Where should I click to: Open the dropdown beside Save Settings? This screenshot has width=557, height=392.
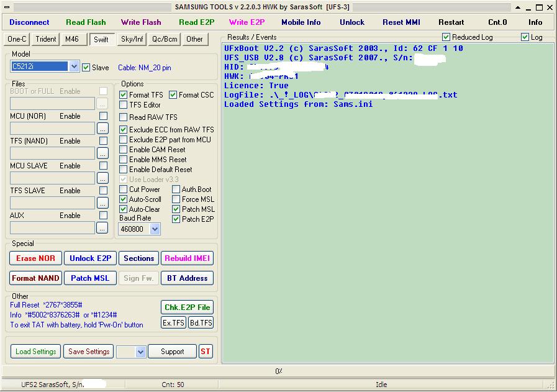[141, 352]
